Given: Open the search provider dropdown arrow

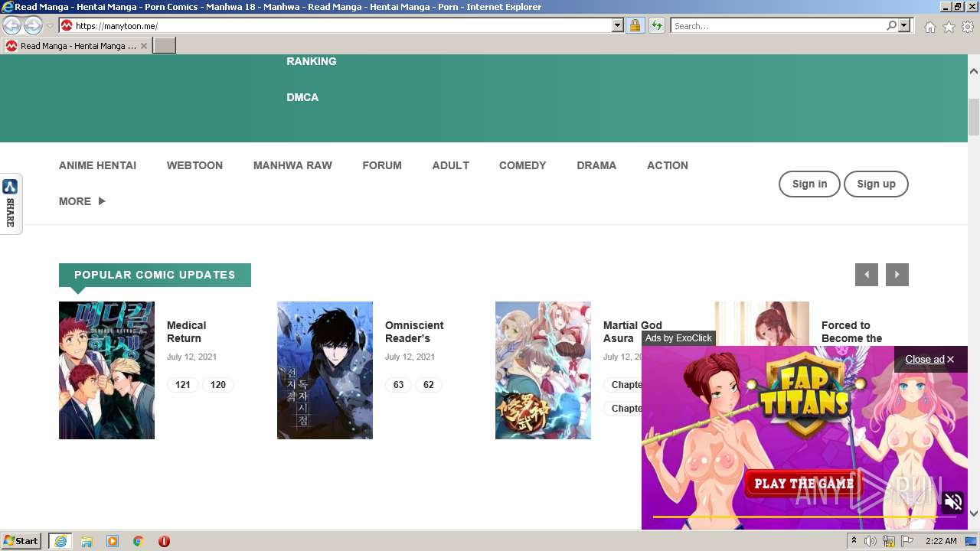Looking at the screenshot, I should 904,26.
